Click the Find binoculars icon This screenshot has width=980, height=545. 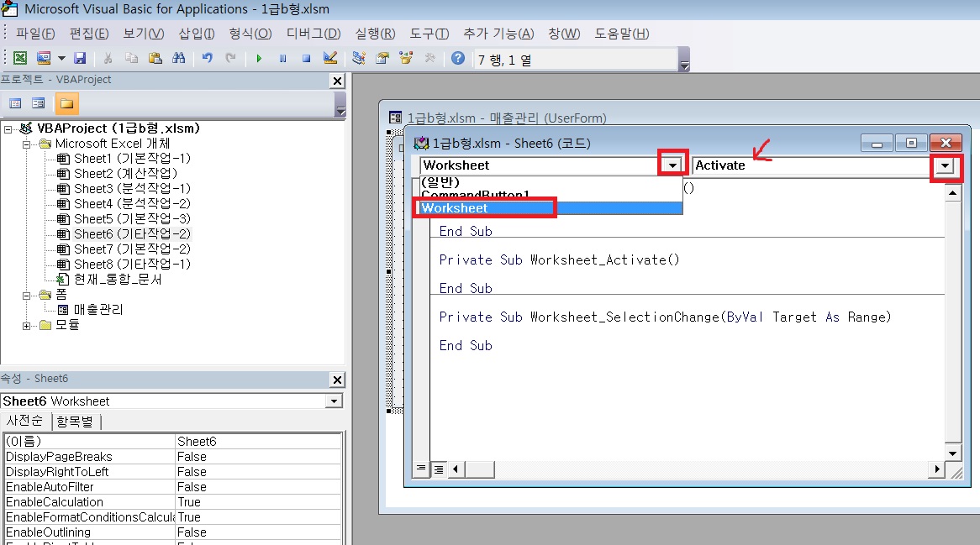click(178, 59)
